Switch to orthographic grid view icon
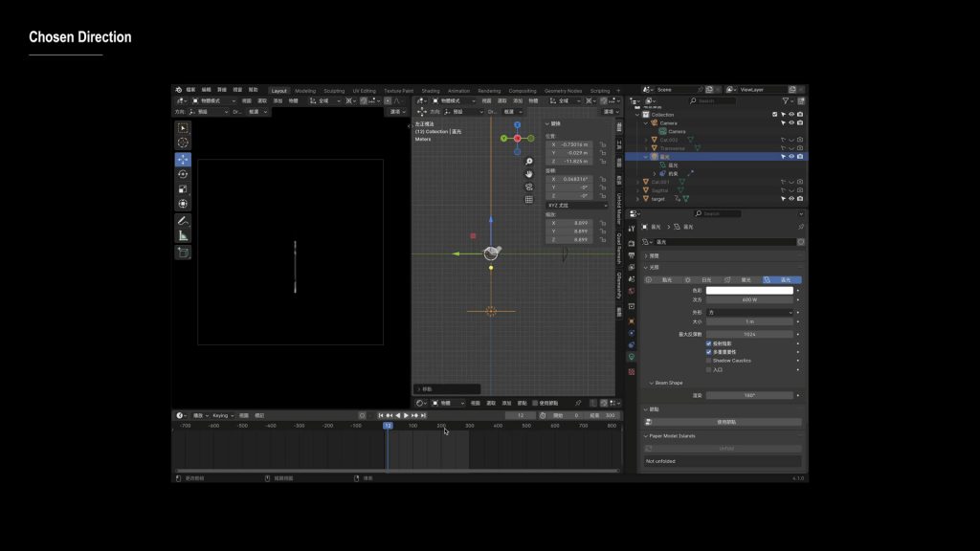The width and height of the screenshot is (980, 551). click(x=529, y=200)
